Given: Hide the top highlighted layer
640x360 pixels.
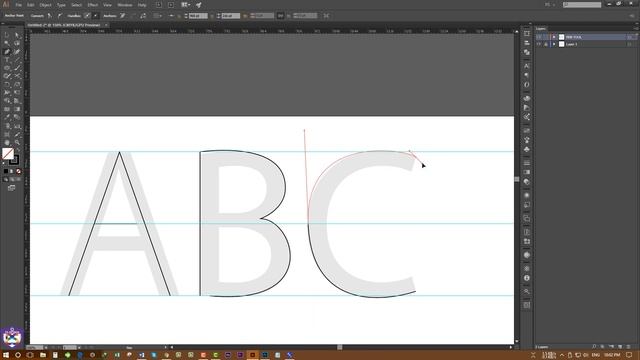Looking at the screenshot, I should tap(539, 37).
